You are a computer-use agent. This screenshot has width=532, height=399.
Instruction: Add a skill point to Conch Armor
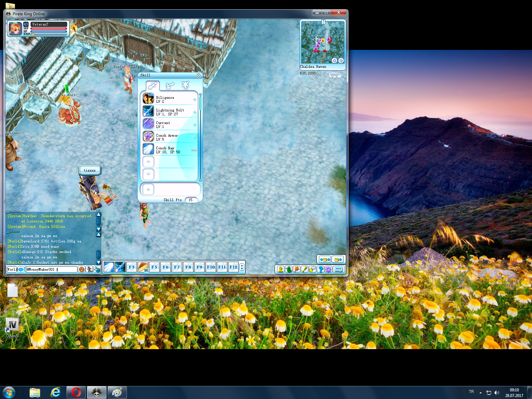[195, 137]
